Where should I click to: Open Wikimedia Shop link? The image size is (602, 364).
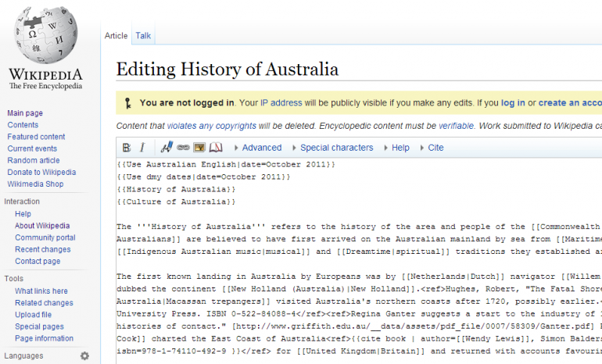coord(36,184)
